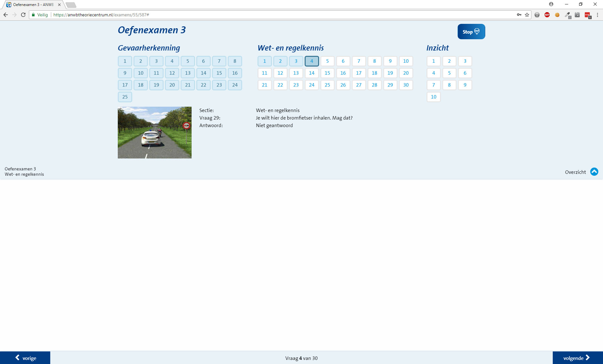Reload the page

23,15
